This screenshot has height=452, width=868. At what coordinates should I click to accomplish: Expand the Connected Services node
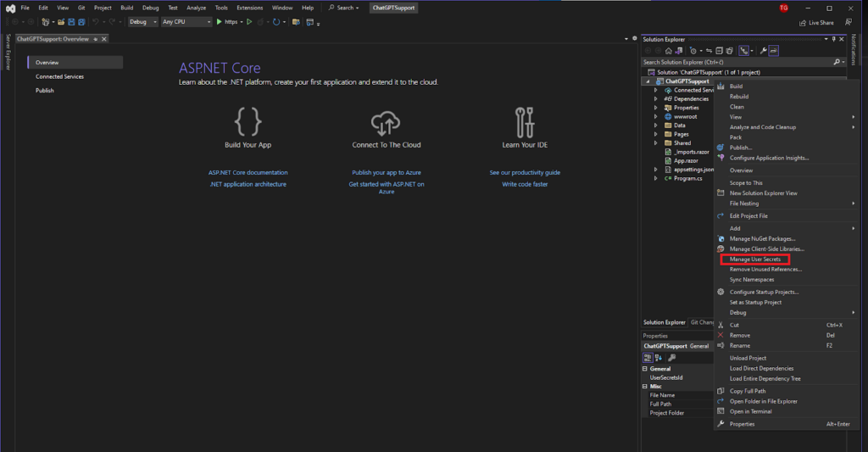click(x=656, y=90)
